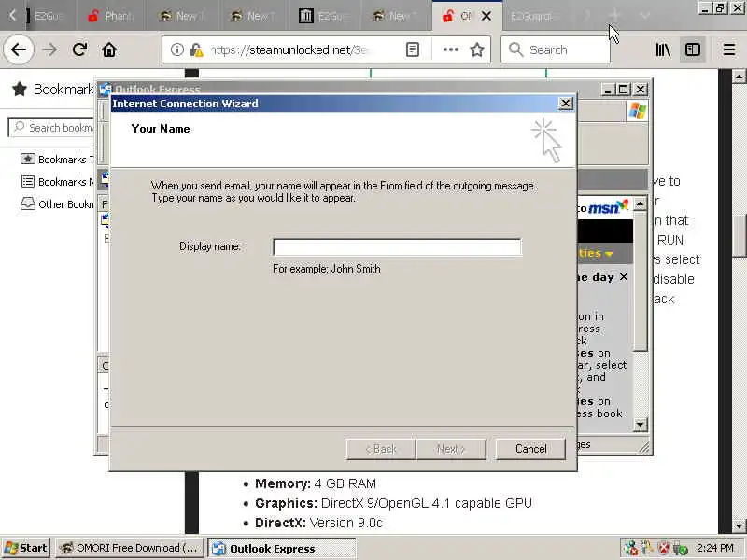Click Windows flag logo in Outlook Express
Viewport: 747px width, 560px height.
(638, 111)
